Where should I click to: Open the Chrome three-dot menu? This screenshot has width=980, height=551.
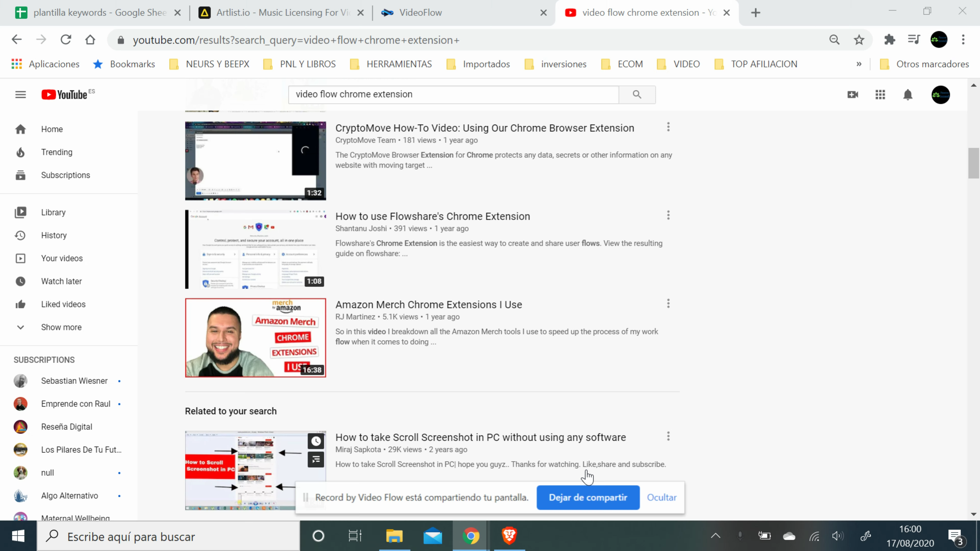(x=963, y=40)
